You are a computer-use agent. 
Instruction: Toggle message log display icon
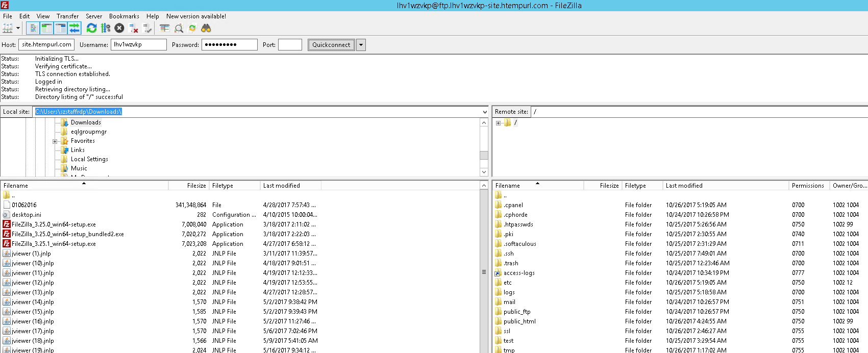[33, 28]
